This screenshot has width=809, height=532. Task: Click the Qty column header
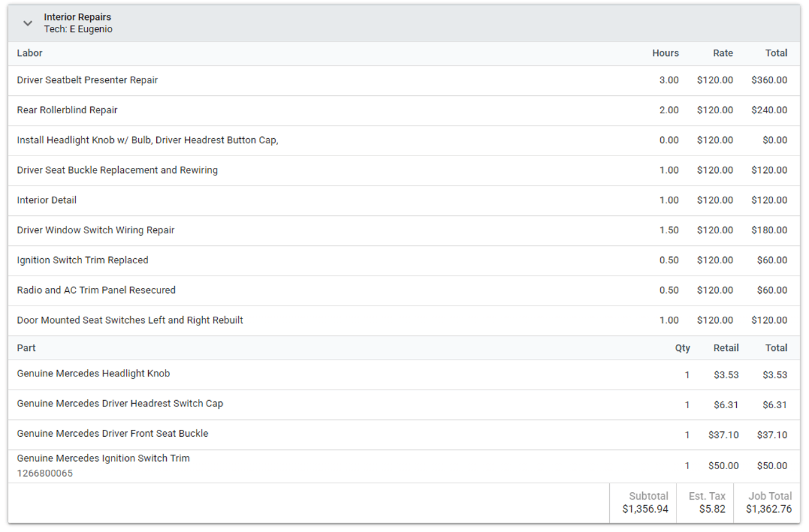pos(683,348)
